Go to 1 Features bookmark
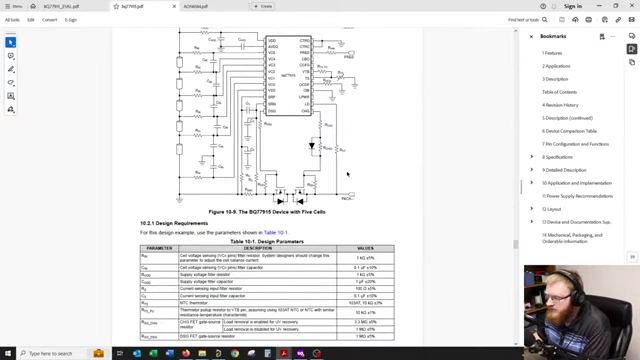The height and width of the screenshot is (360, 640). (x=552, y=53)
